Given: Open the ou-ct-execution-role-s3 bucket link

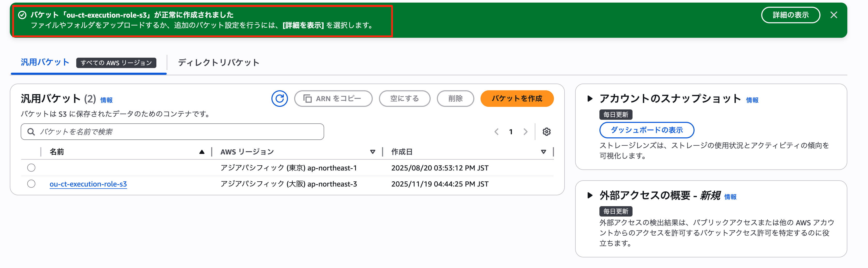Looking at the screenshot, I should 88,184.
